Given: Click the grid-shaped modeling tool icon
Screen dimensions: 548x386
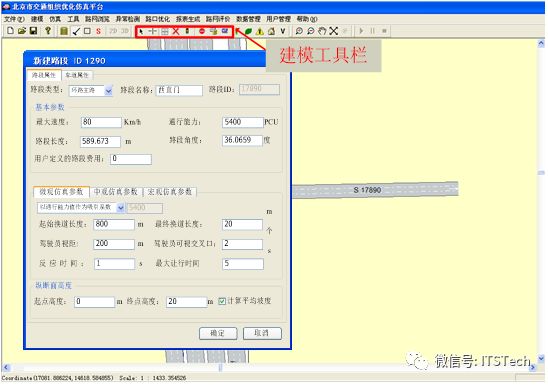Looking at the screenshot, I should 165,31.
